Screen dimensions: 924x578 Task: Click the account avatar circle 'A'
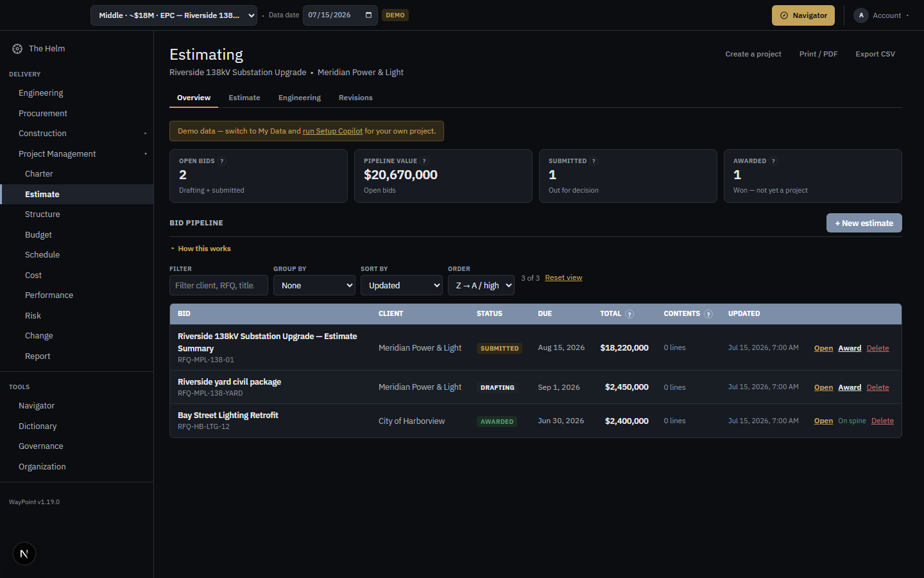861,15
